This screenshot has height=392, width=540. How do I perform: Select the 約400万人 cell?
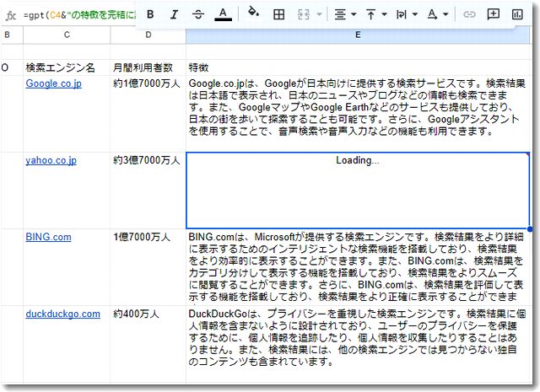coord(148,344)
